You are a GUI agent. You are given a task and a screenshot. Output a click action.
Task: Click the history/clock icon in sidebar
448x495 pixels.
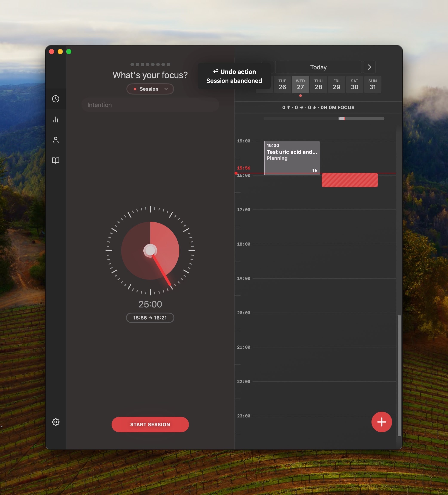click(56, 99)
